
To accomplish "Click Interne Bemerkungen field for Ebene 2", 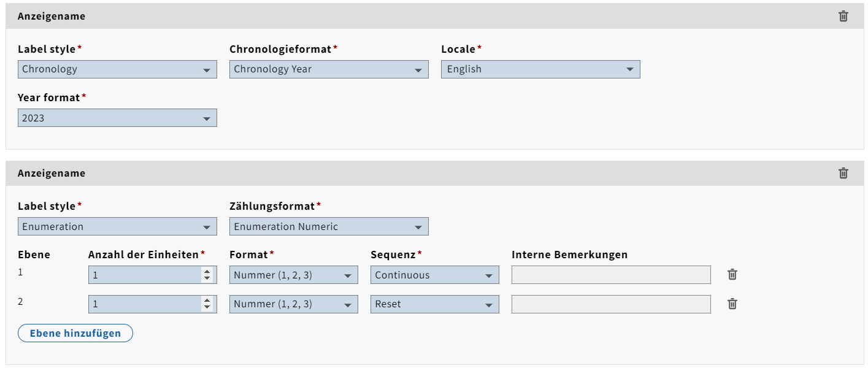I will [x=611, y=304].
